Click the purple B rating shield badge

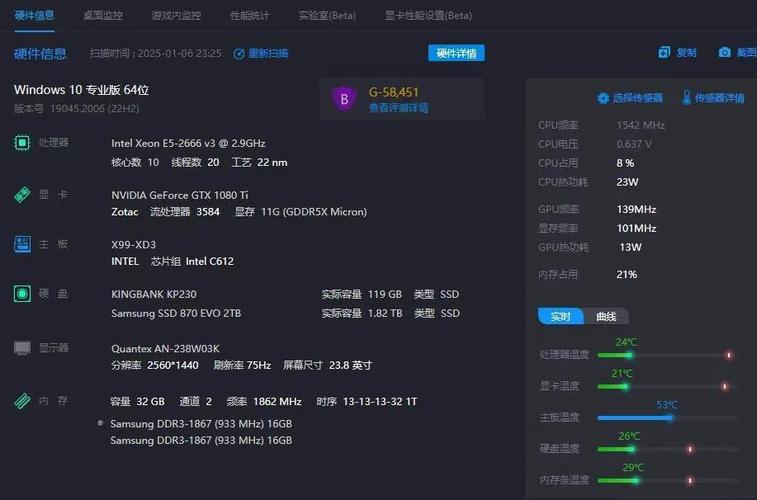tap(344, 98)
